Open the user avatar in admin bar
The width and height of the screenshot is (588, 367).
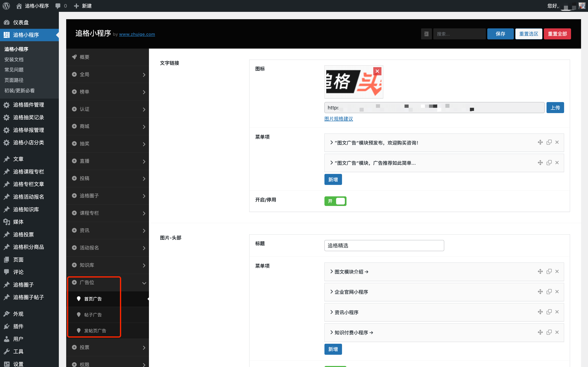[582, 6]
